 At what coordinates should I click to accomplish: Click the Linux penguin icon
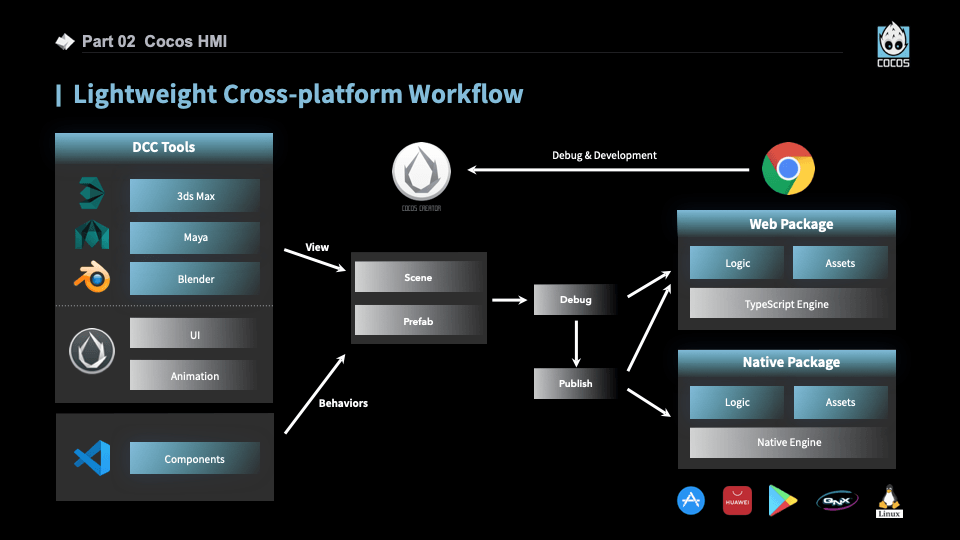tap(889, 501)
